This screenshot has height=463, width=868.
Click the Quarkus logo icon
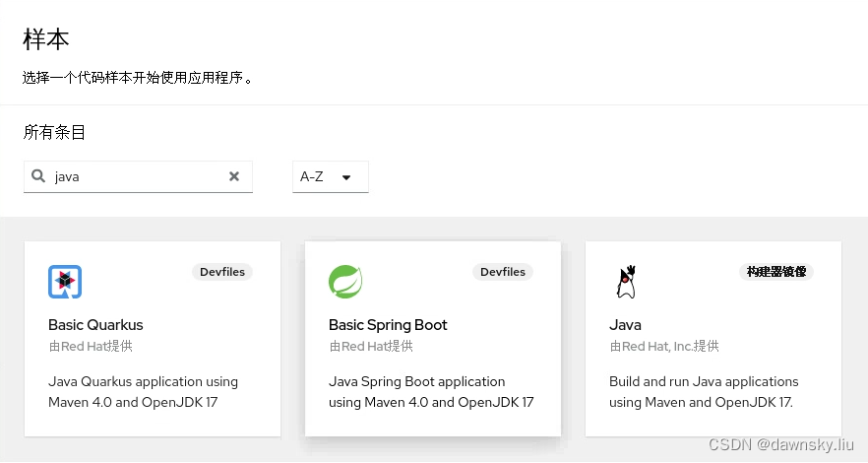[65, 282]
